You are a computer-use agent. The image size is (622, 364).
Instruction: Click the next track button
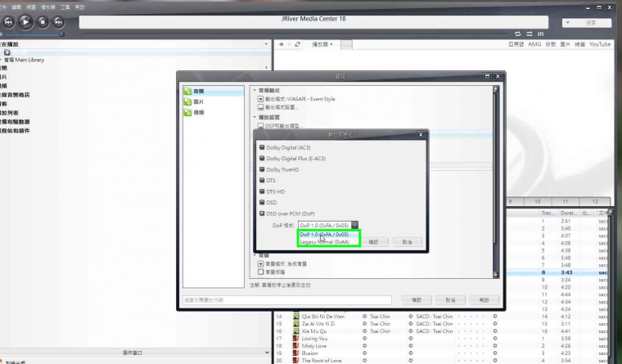(58, 22)
